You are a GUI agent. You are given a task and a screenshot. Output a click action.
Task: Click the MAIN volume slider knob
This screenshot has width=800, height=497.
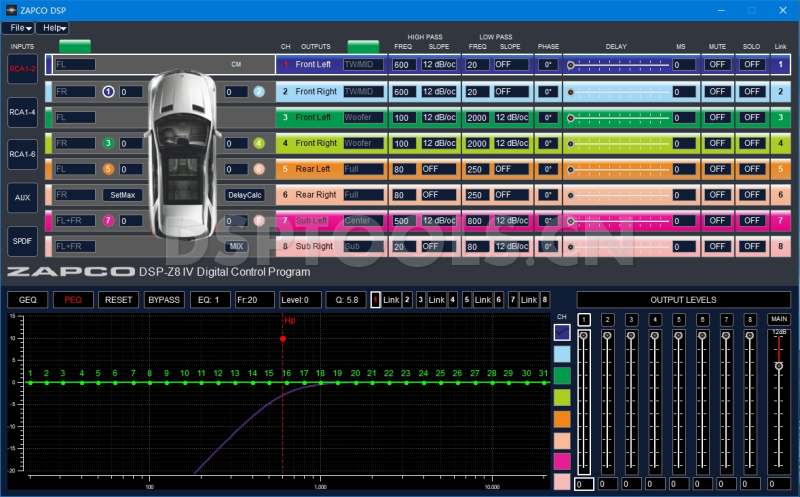click(779, 366)
